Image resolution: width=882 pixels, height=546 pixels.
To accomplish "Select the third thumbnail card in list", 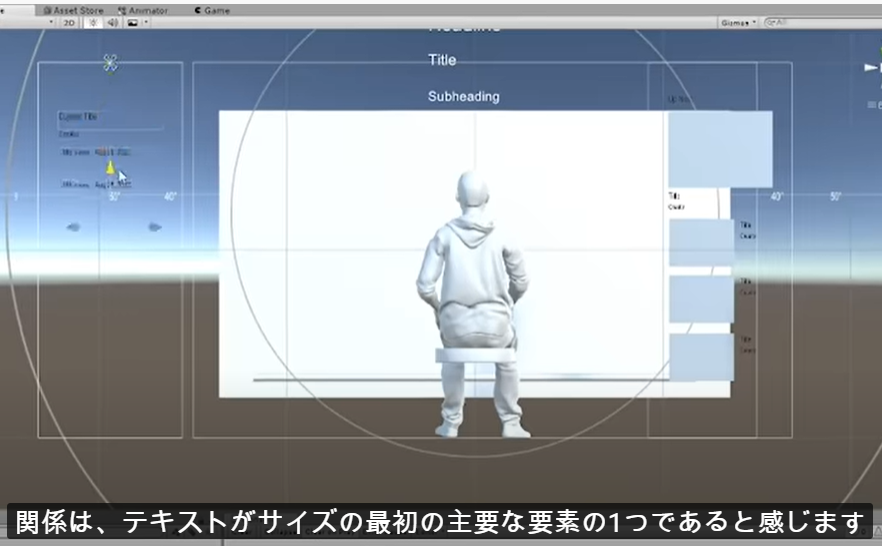I will pos(701,299).
